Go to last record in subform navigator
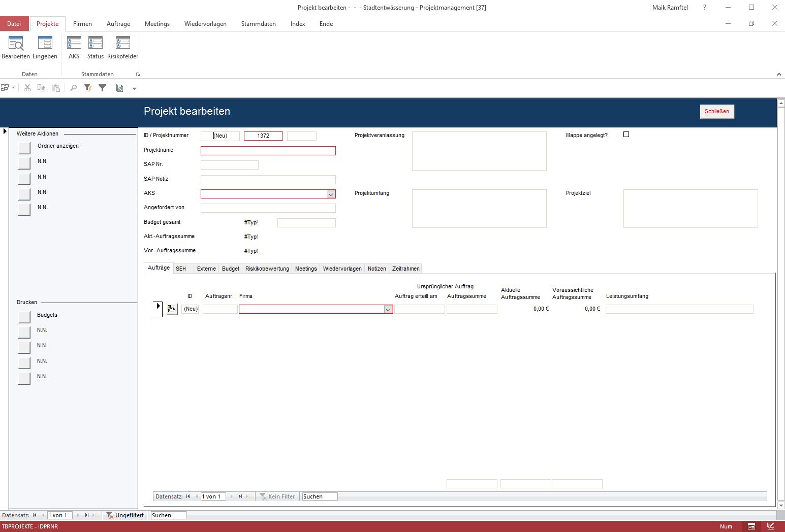 tap(240, 496)
